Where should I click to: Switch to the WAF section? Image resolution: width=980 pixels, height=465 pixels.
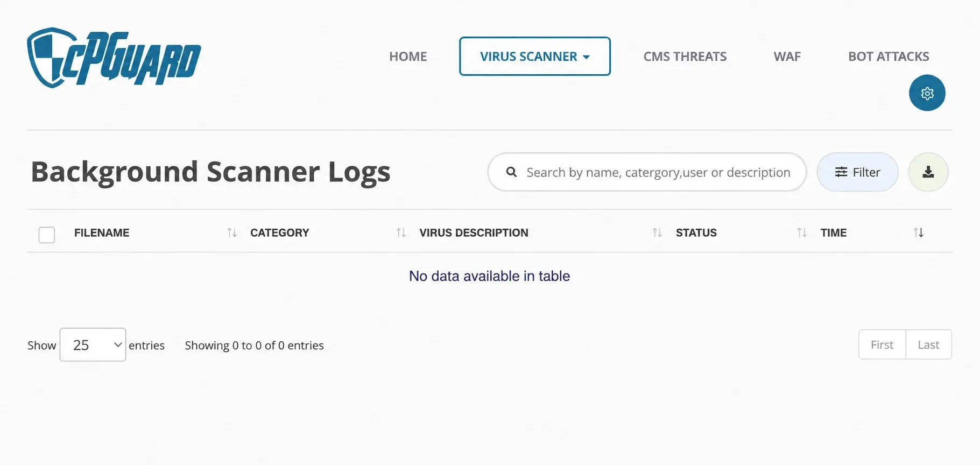[787, 57]
